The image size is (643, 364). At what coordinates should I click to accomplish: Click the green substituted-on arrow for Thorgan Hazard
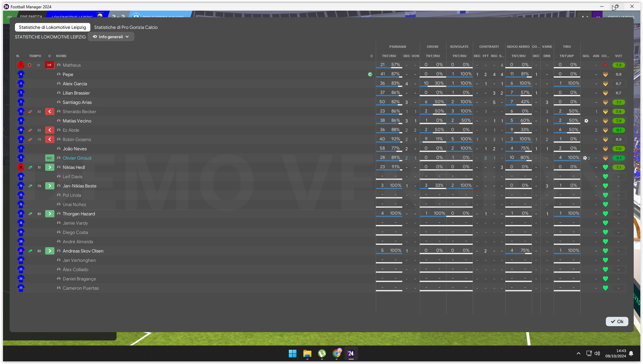[x=49, y=214]
